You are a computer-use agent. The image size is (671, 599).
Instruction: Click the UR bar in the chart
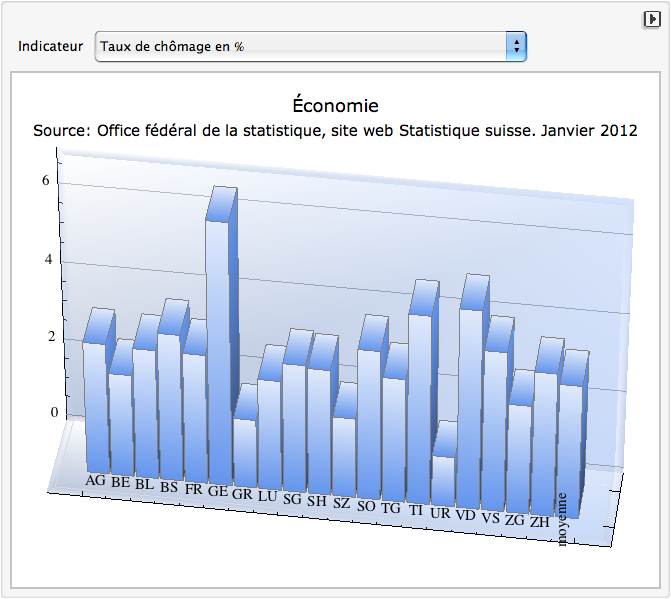[x=444, y=464]
